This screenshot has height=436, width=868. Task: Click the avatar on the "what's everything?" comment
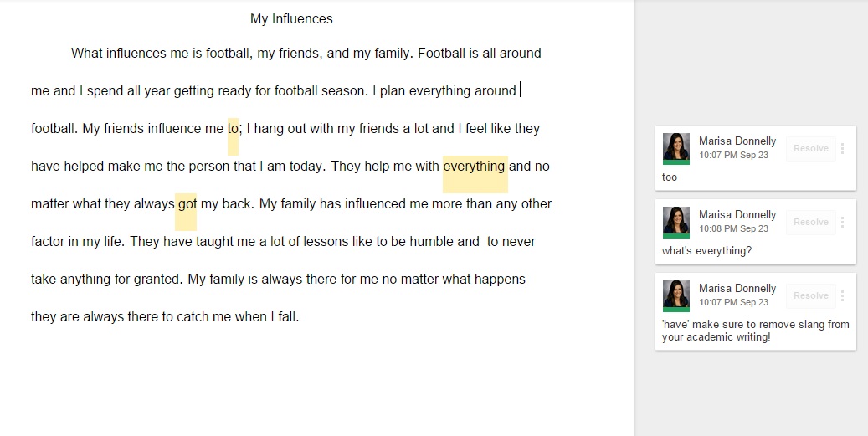[x=675, y=222]
